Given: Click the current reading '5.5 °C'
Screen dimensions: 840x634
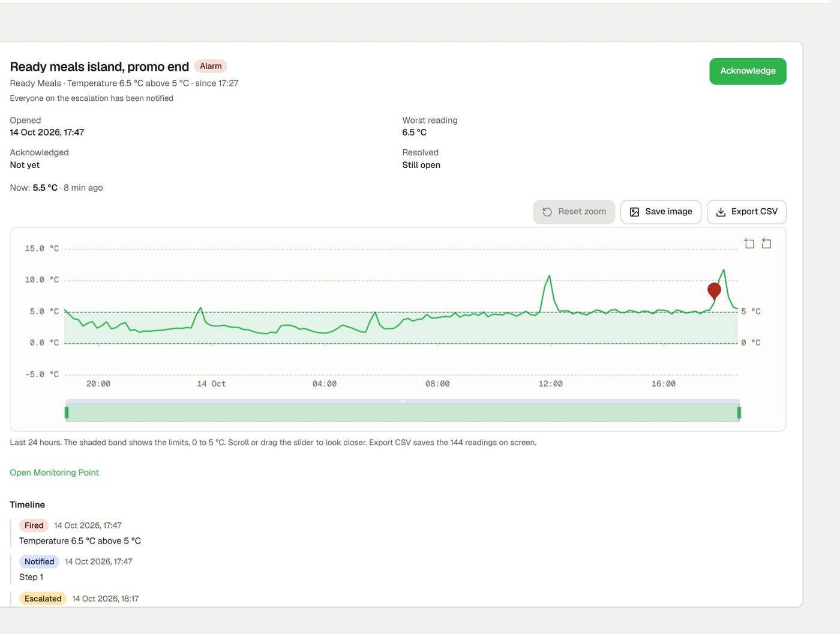Looking at the screenshot, I should point(45,188).
